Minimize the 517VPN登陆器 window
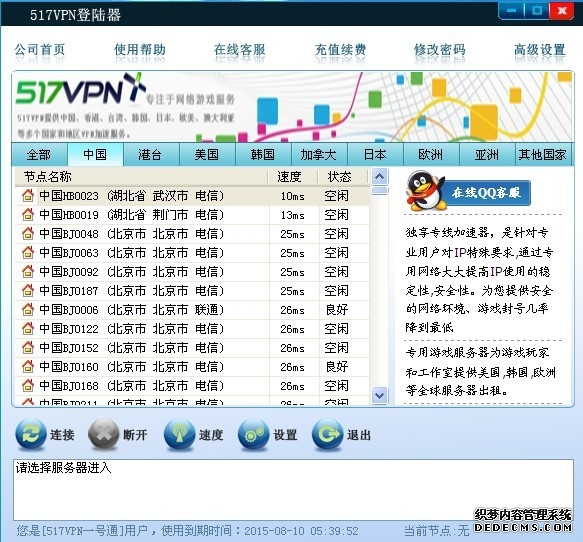583x542 pixels. point(511,11)
